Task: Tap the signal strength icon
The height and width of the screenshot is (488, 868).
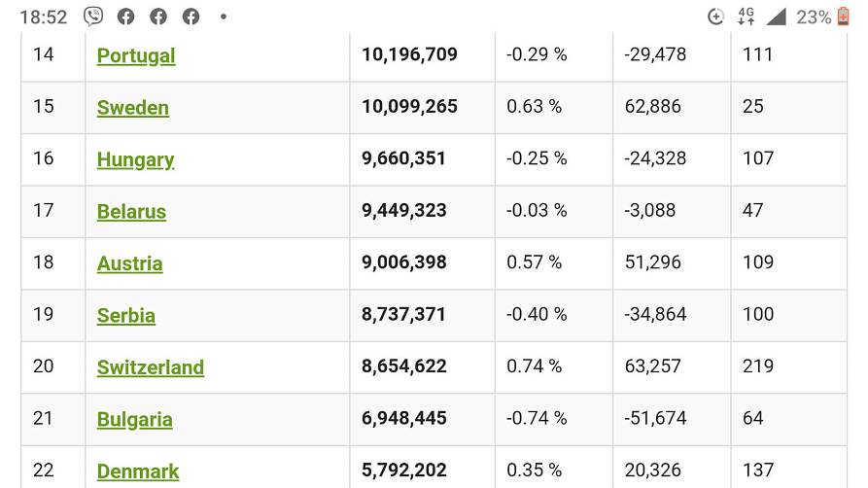Action: point(776,17)
